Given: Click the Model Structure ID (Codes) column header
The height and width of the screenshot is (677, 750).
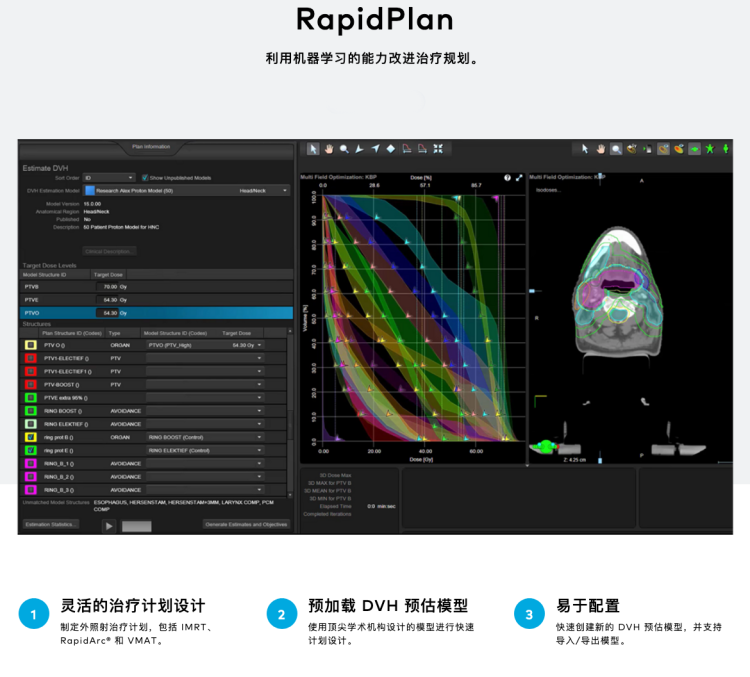Looking at the screenshot, I should point(176,333).
